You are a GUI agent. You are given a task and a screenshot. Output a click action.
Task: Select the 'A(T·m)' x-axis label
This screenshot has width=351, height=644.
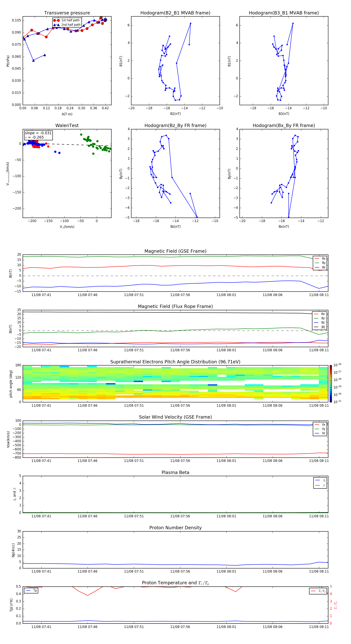pos(67,114)
